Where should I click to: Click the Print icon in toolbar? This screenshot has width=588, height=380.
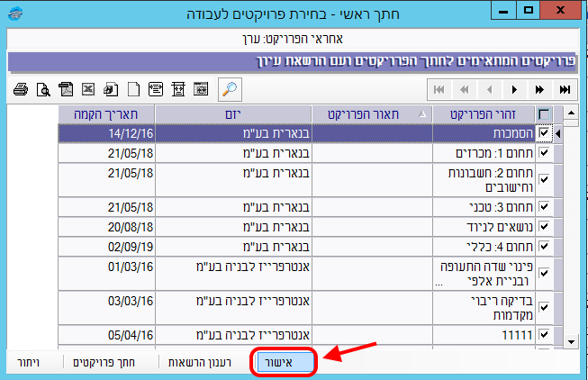pyautogui.click(x=23, y=89)
